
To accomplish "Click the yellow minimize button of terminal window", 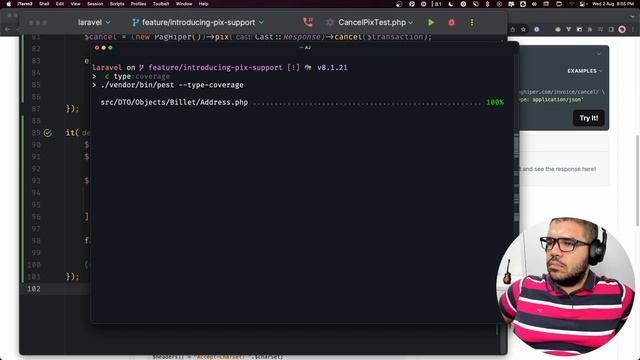I will point(104,48).
